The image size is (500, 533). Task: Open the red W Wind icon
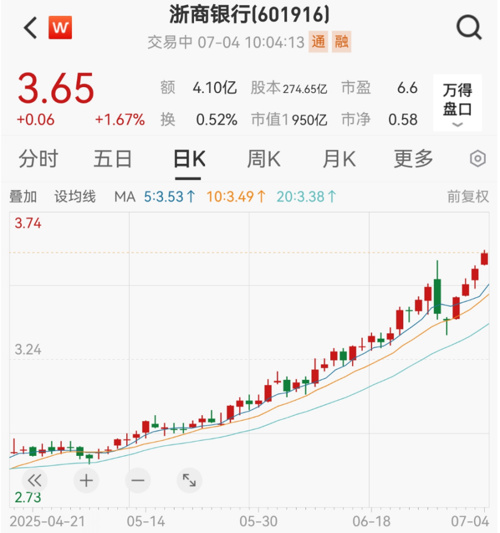60,28
